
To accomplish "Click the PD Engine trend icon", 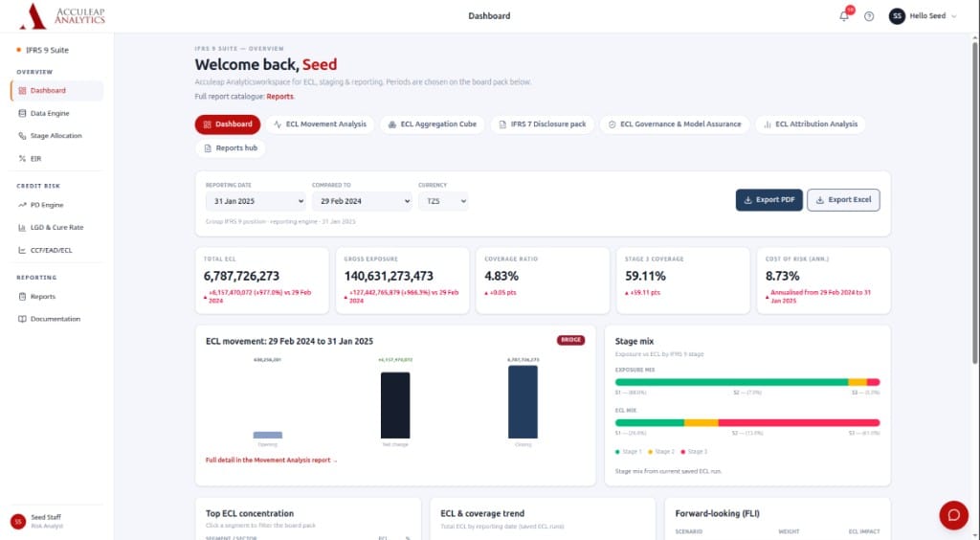I will click(x=22, y=205).
